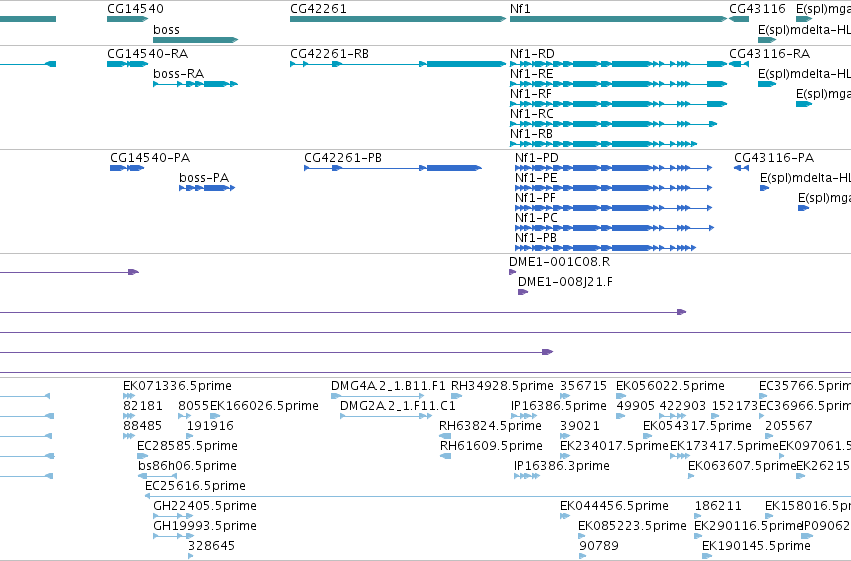Click the boss-PA protein label
Image resolution: width=851 pixels, height=561 pixels.
tap(204, 178)
